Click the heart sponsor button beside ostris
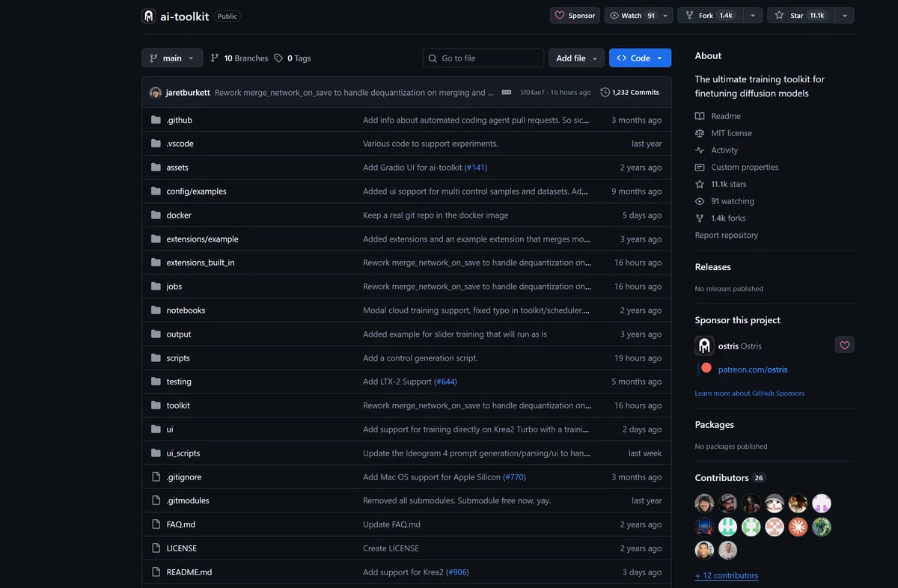Viewport: 898px width, 588px height. (845, 345)
